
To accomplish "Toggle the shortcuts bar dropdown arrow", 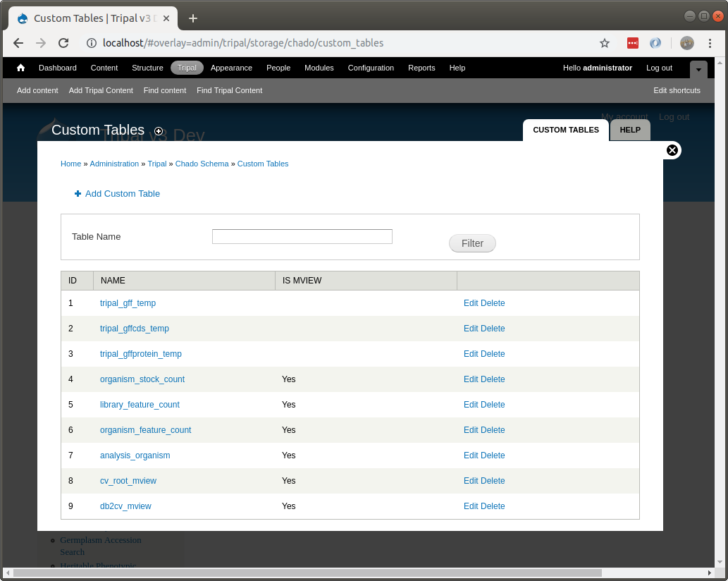I will coord(698,69).
